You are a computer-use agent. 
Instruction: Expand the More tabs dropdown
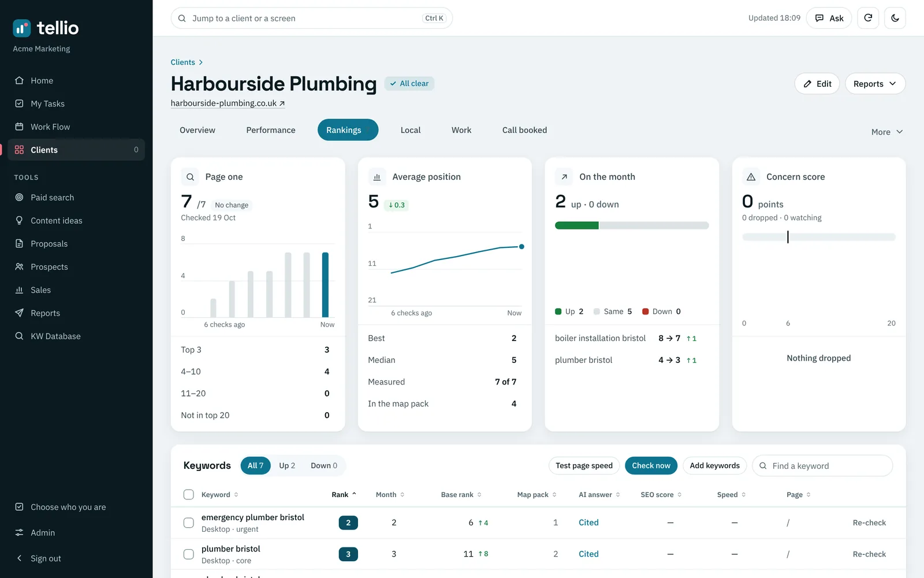pos(887,132)
